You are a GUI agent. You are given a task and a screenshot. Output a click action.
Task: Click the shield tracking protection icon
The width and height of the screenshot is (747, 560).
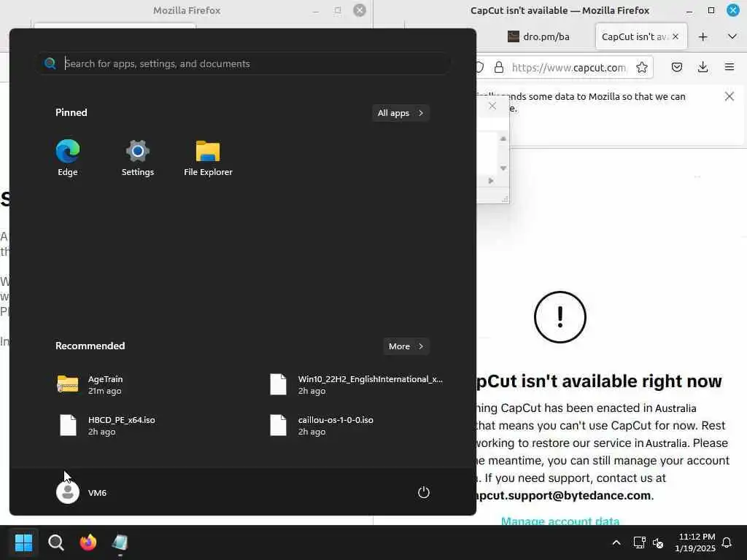pyautogui.click(x=480, y=68)
